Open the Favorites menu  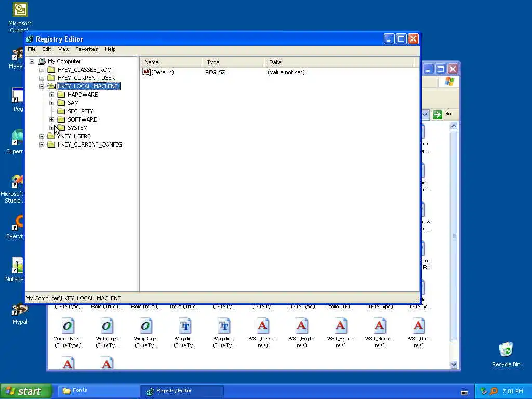pyautogui.click(x=87, y=49)
